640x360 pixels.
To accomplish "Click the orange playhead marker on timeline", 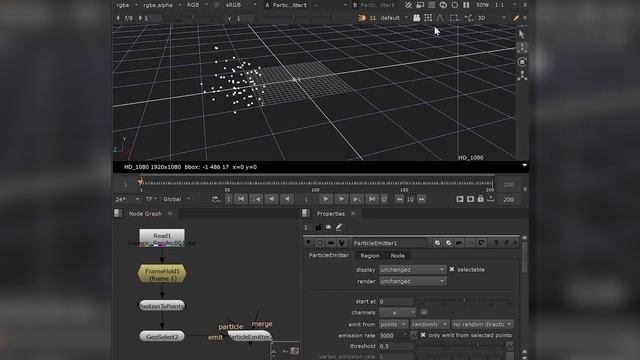I will click(x=140, y=182).
